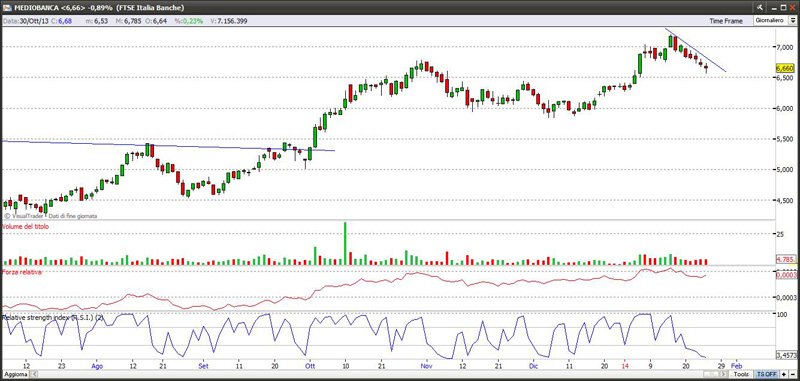The height and width of the screenshot is (381, 800).
Task: Click the 'Volume del titolo' label
Action: 26,226
